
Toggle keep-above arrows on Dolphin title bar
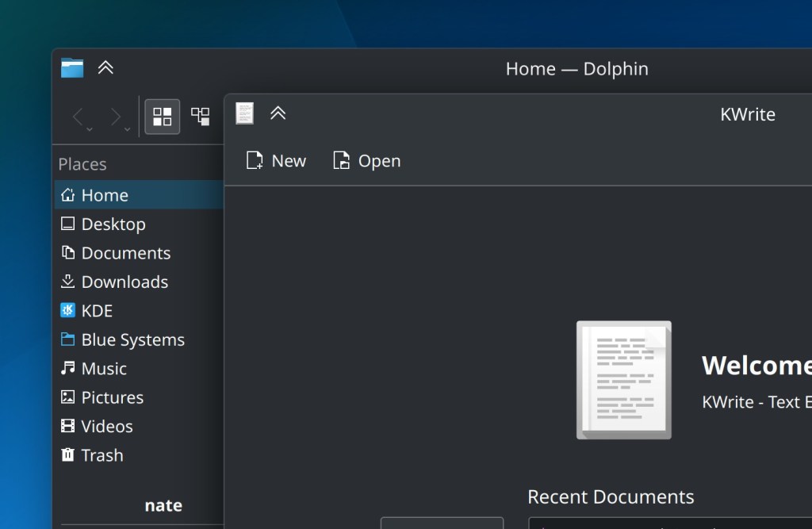[105, 68]
